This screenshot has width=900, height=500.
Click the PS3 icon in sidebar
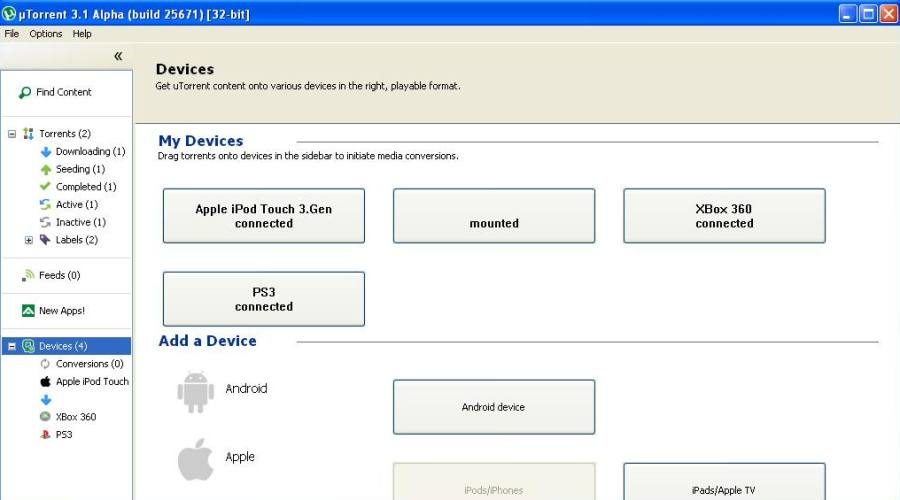click(45, 435)
